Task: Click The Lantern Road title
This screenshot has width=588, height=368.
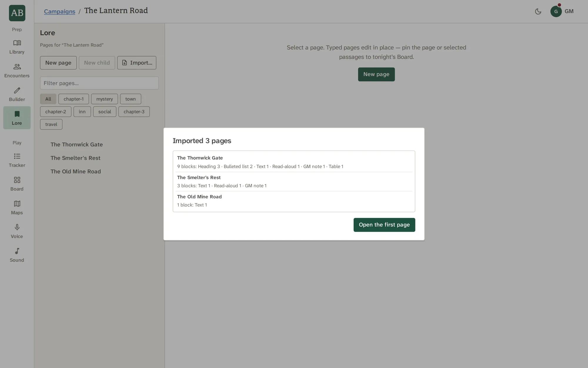Action: [x=116, y=11]
